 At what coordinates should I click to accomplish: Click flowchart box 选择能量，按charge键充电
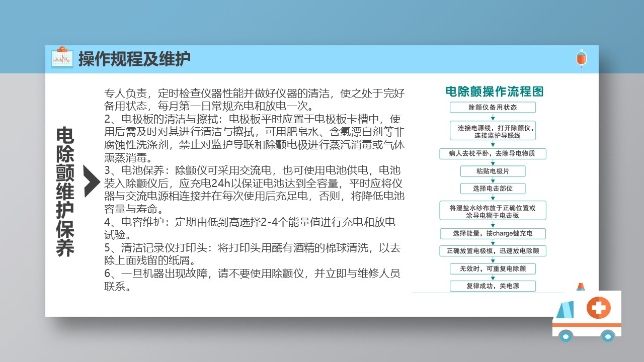point(493,234)
